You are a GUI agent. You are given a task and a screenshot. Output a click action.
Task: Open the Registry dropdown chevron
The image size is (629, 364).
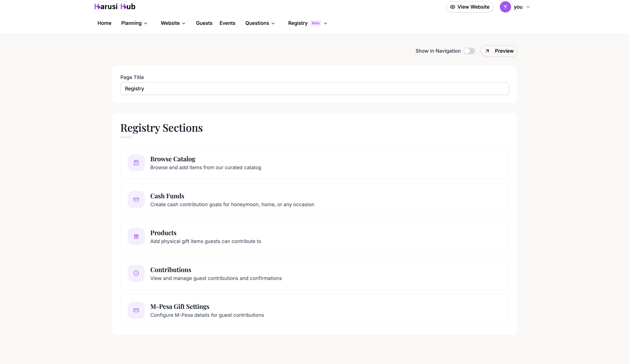pos(326,23)
